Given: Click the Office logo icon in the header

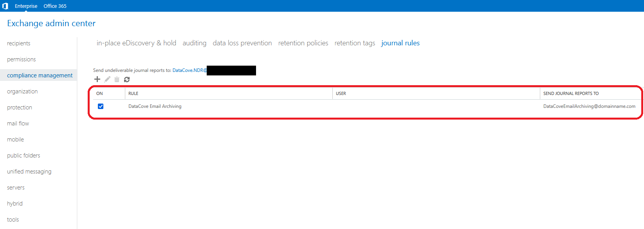Looking at the screenshot, I should 5,6.
